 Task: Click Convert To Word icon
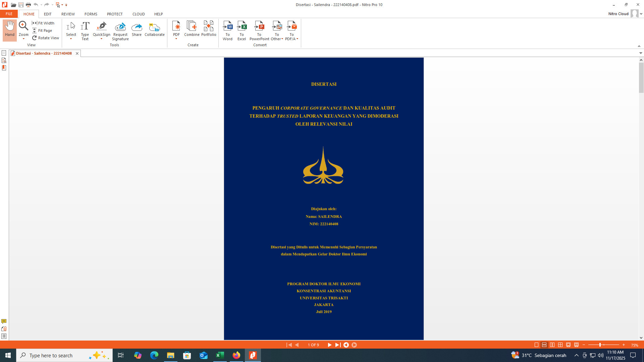point(227,26)
